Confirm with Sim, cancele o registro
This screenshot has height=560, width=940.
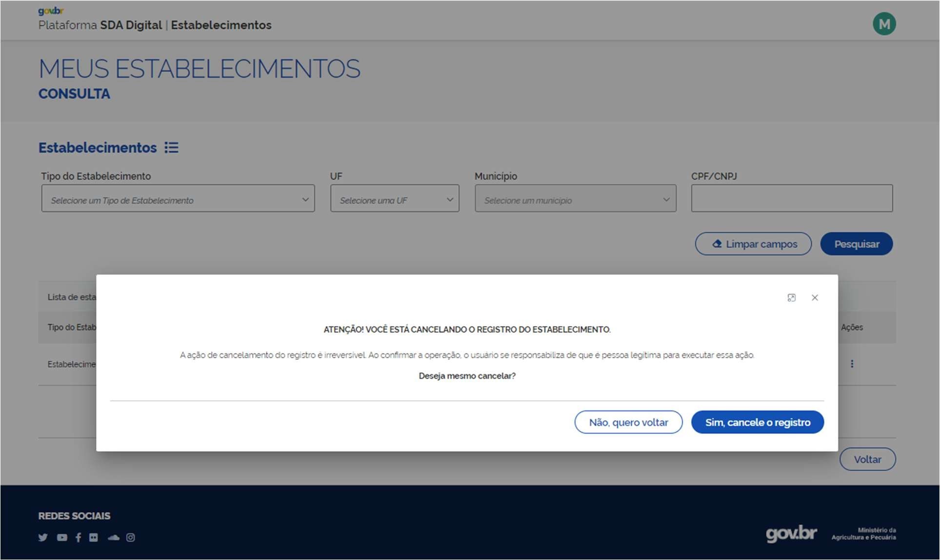pos(757,422)
